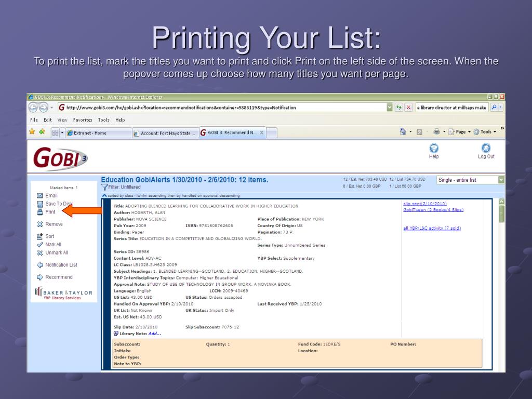The image size is (532, 399).
Task: Click the Email envelope icon in sidebar
Action: [39, 195]
